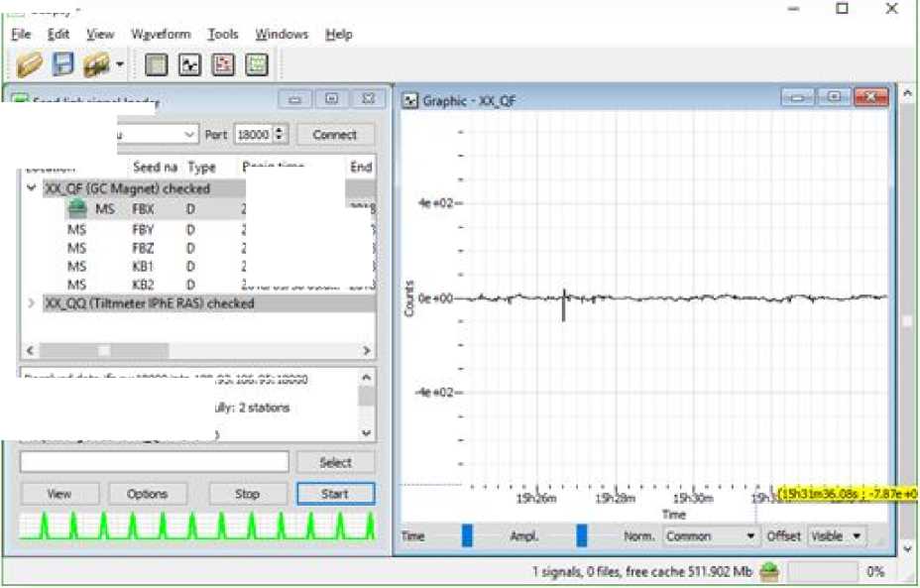Open the Norm. Common dropdown
The width and height of the screenshot is (920, 588).
[x=710, y=536]
